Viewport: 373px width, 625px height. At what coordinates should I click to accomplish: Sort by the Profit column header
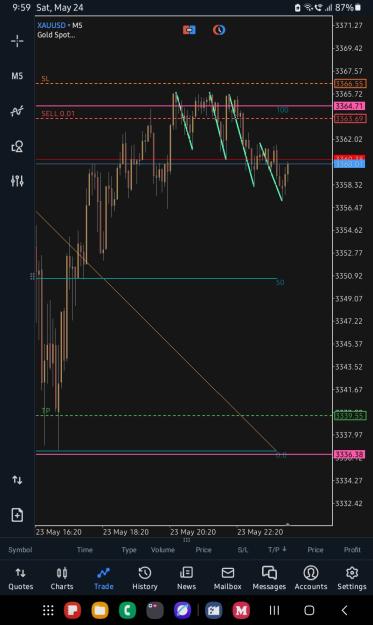pos(352,550)
